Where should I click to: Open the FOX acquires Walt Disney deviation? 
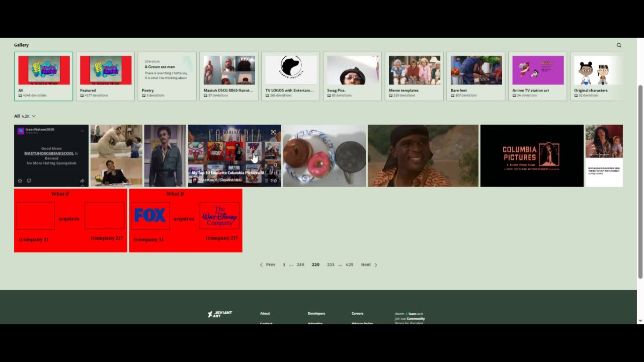click(x=186, y=221)
